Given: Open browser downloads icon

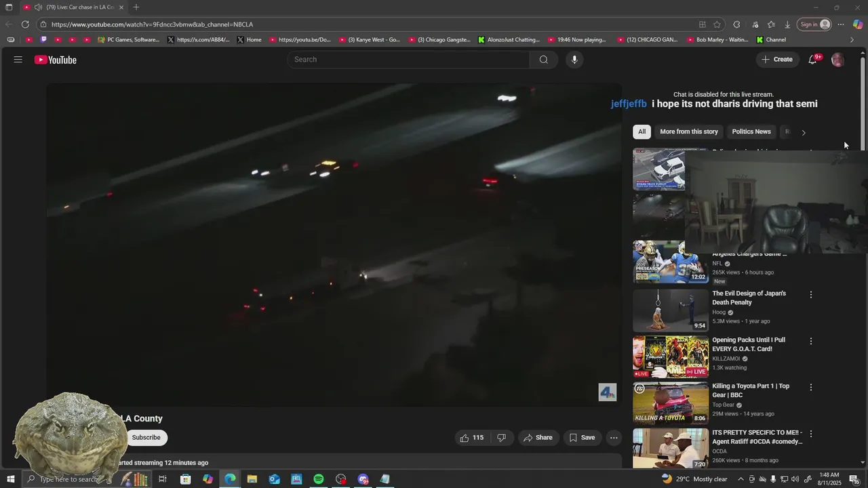Looking at the screenshot, I should tap(787, 24).
